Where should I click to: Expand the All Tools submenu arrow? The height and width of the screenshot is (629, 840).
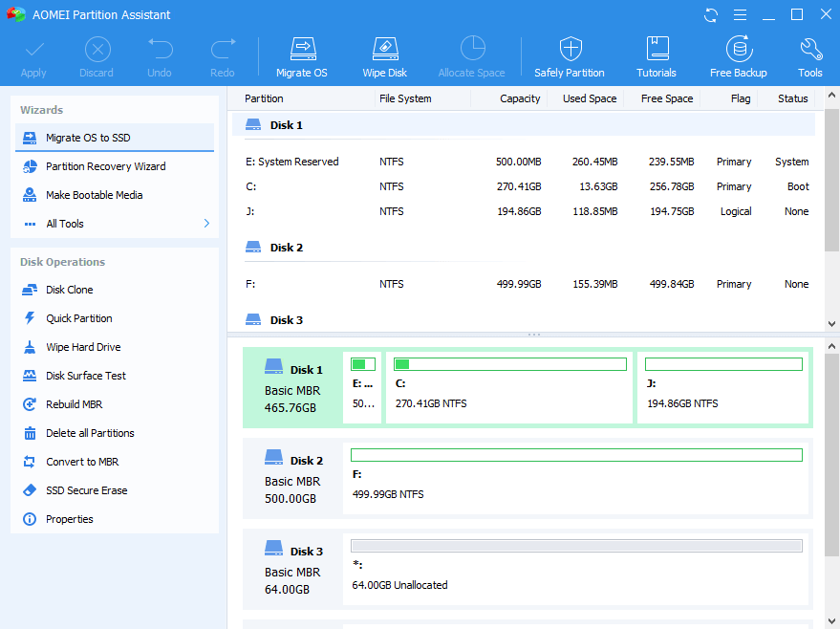(x=206, y=224)
